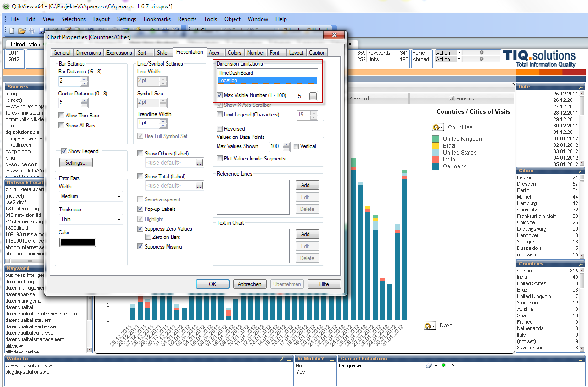This screenshot has width=588, height=387.
Task: Open search in the Date list box
Action: click(x=582, y=87)
